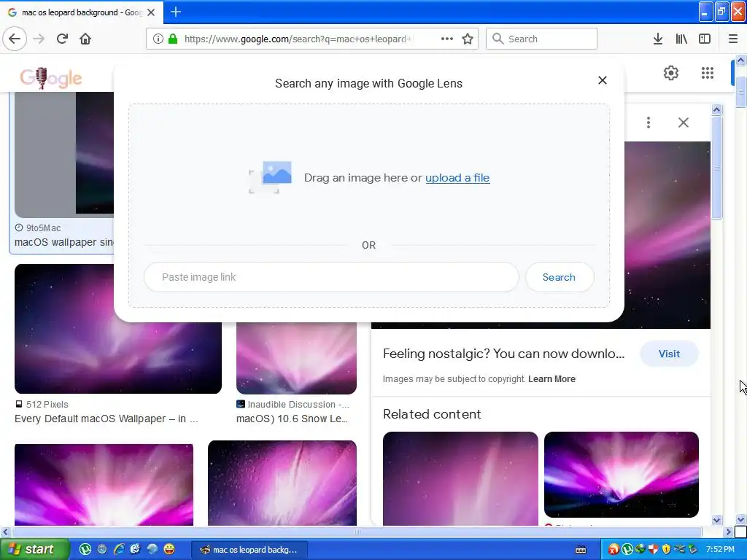This screenshot has height=560, width=747.
Task: Click the side panel scroll-down arrow
Action: (716, 520)
